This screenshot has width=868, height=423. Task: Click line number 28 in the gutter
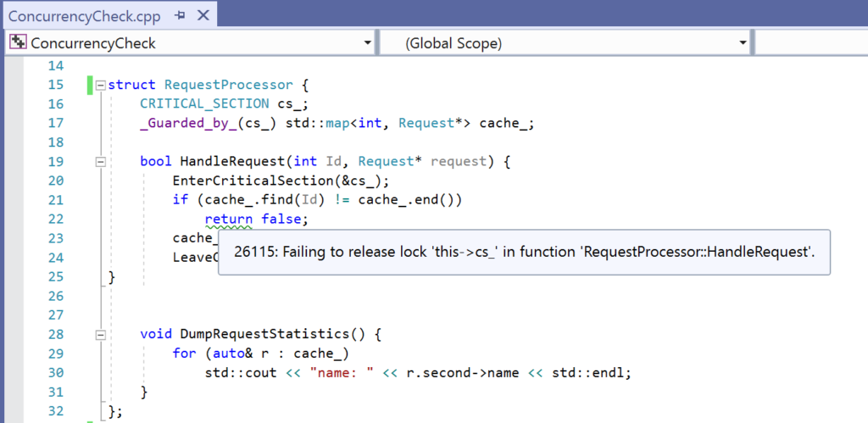[55, 334]
